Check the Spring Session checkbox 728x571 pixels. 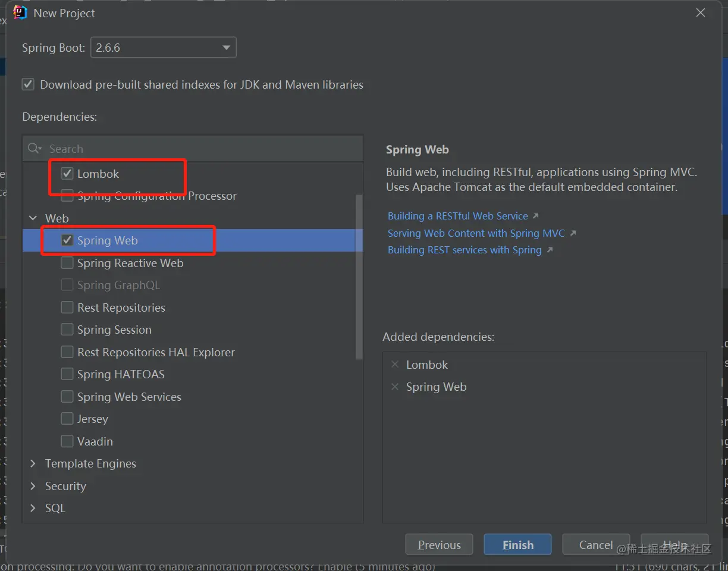67,330
